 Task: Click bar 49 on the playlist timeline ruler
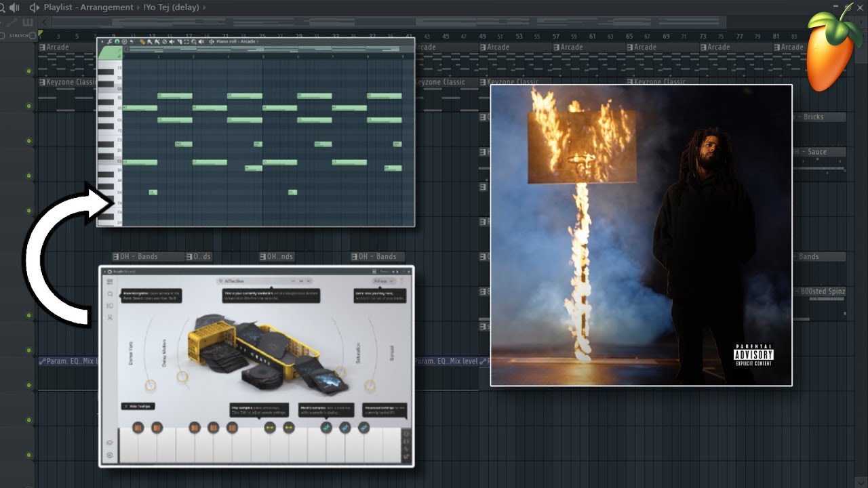(x=482, y=36)
